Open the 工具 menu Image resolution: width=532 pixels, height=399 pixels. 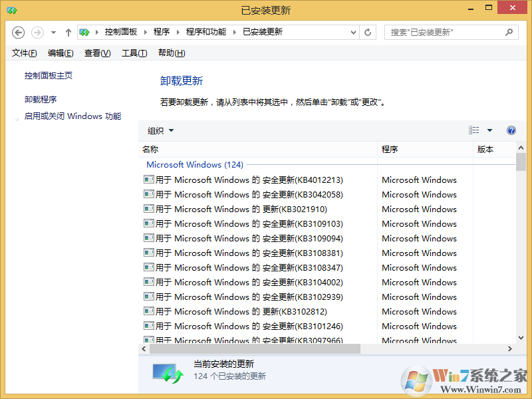134,53
